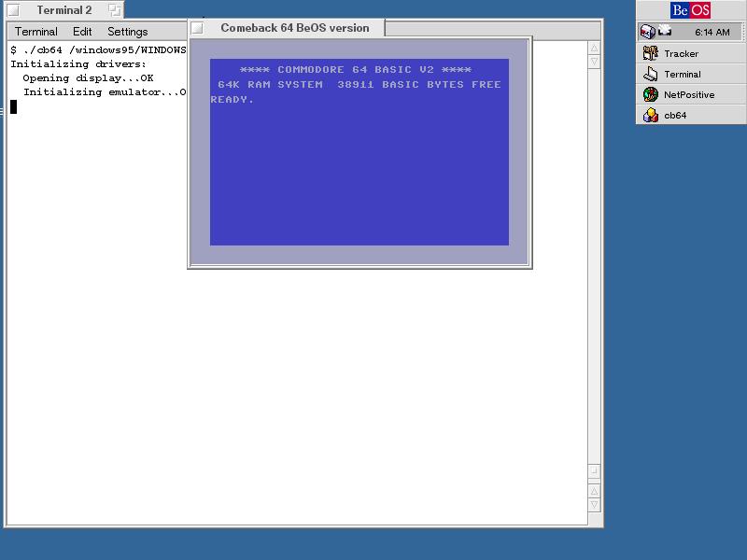Select the Terminal entry in the Deskbar
Screen dimensions: 747x560
pyautogui.click(x=691, y=74)
